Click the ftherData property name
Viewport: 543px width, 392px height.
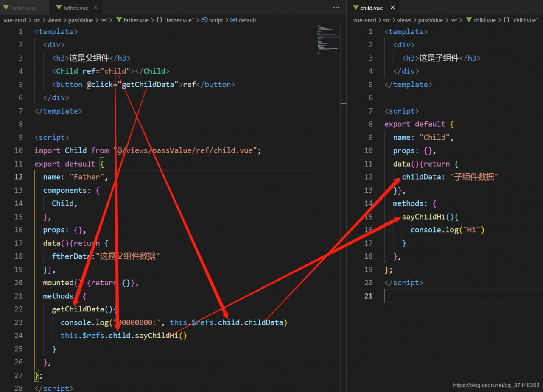72,256
